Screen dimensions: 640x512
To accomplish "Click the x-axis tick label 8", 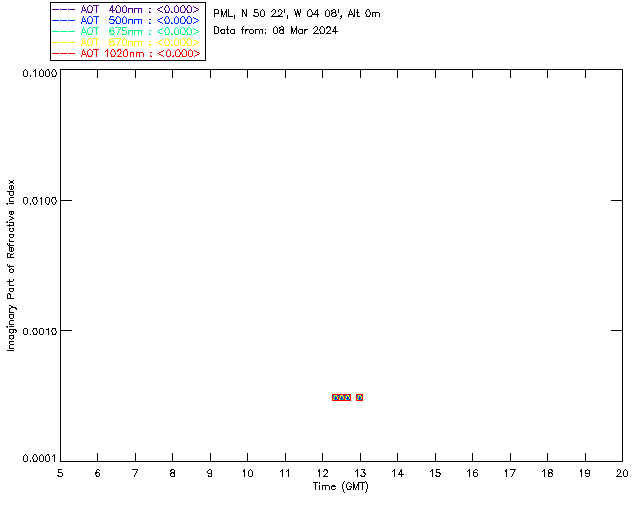I will coord(173,473).
